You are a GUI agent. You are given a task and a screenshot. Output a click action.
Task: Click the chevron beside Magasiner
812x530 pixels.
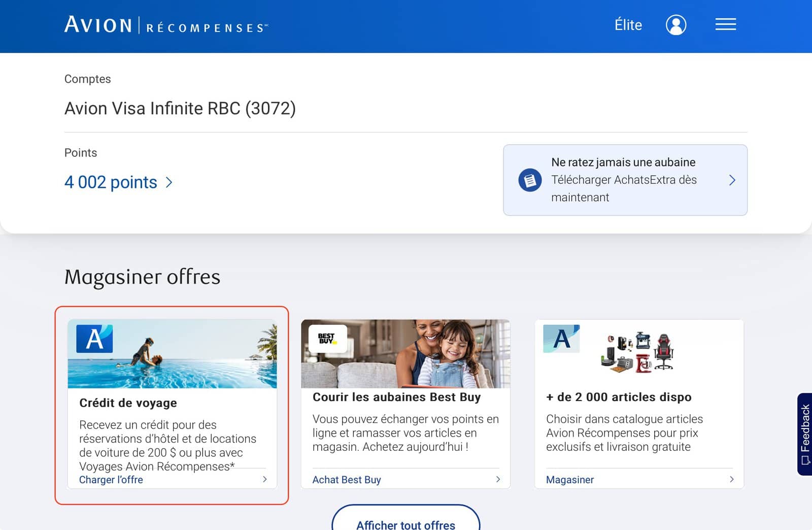(x=731, y=479)
